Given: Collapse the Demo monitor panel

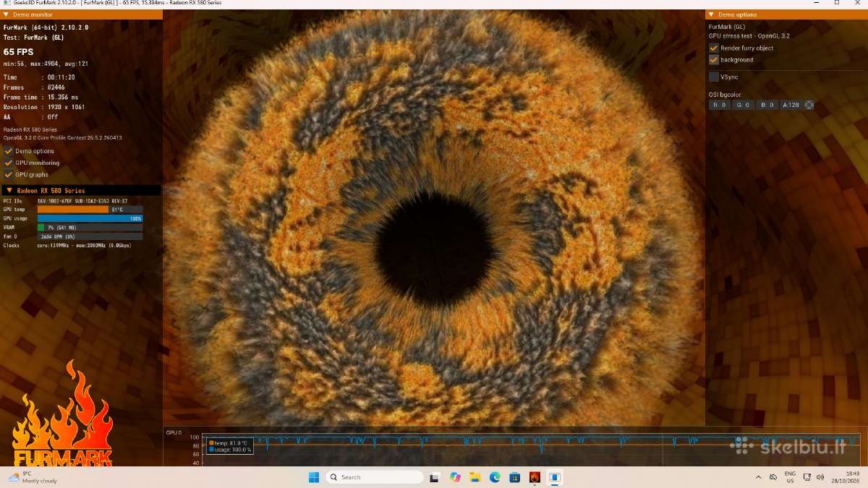Looking at the screenshot, I should 6,14.
